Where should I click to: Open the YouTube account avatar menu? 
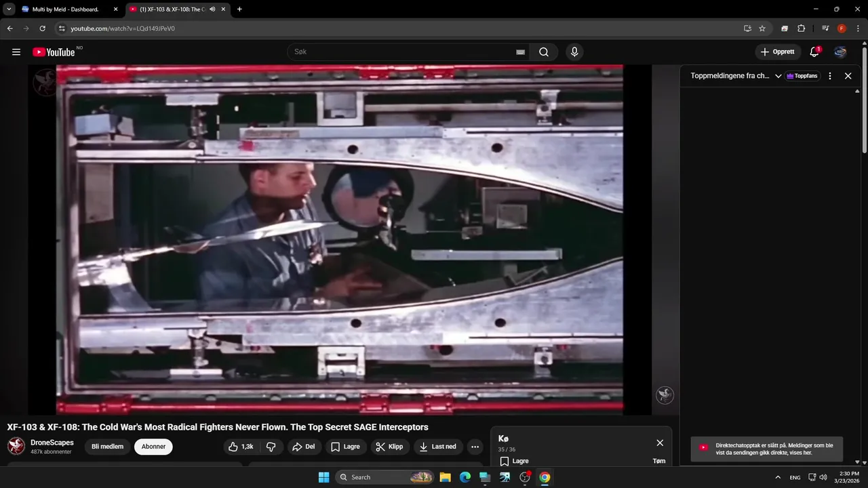(x=840, y=52)
